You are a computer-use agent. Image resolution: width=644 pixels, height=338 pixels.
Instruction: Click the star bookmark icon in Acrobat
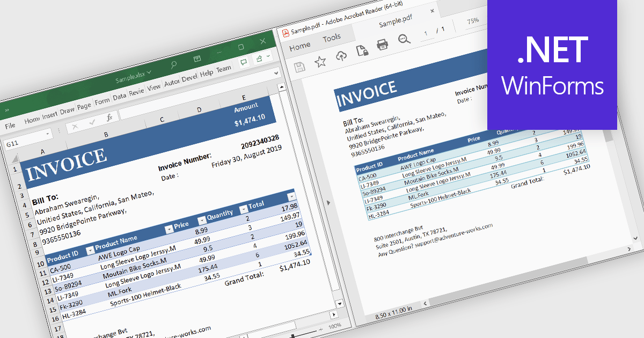tap(320, 62)
